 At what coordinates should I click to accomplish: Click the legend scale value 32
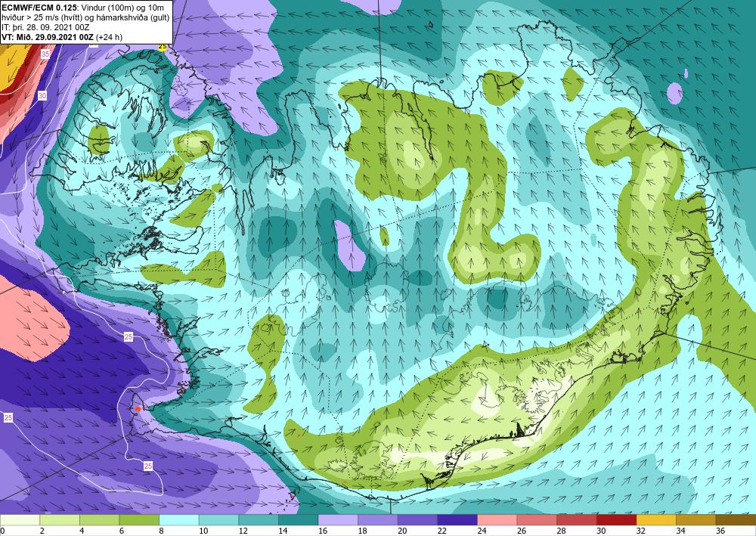(641, 531)
